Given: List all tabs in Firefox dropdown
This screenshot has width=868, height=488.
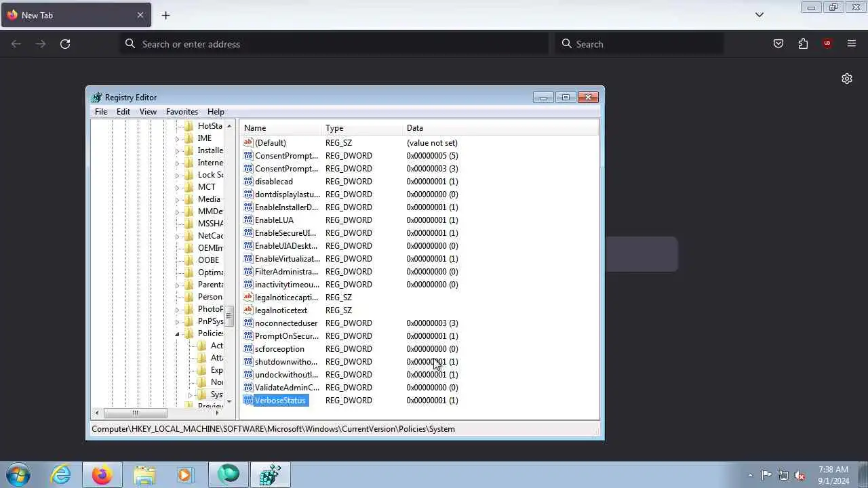Looking at the screenshot, I should point(759,15).
